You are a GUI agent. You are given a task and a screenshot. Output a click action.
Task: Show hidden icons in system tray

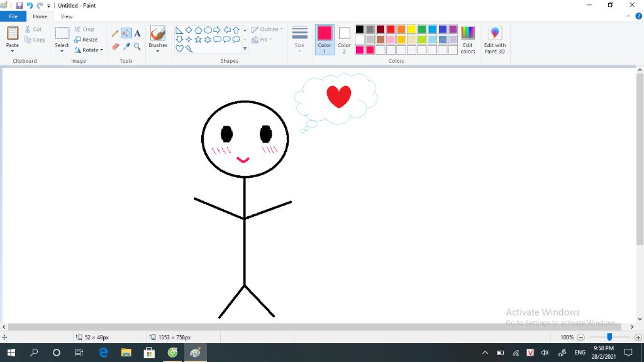coord(485,353)
